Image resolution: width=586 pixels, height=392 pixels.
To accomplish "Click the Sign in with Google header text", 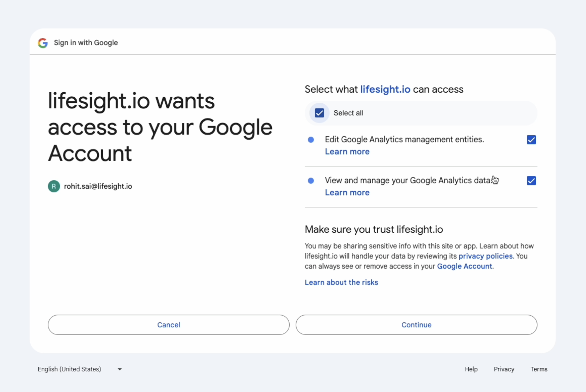I will pos(86,43).
